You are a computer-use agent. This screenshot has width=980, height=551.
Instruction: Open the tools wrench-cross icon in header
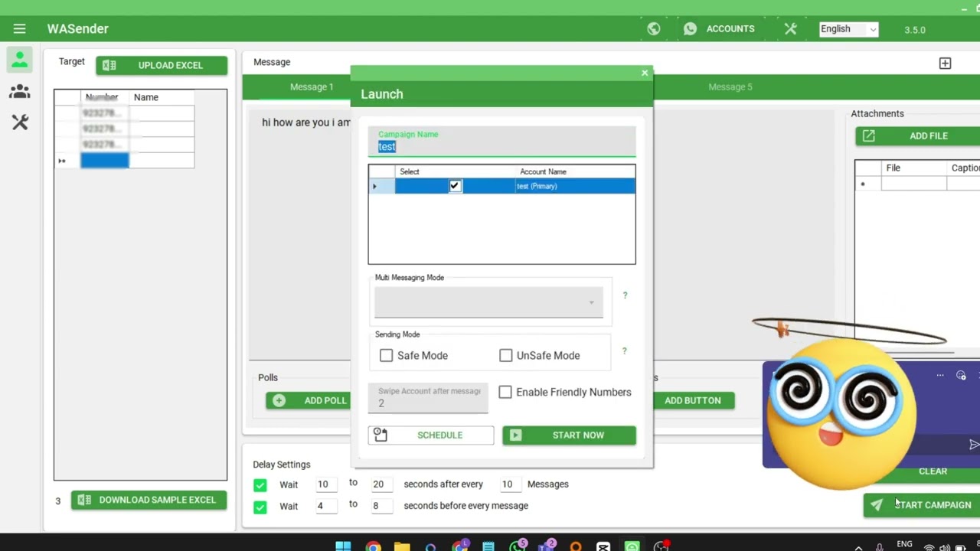point(790,29)
